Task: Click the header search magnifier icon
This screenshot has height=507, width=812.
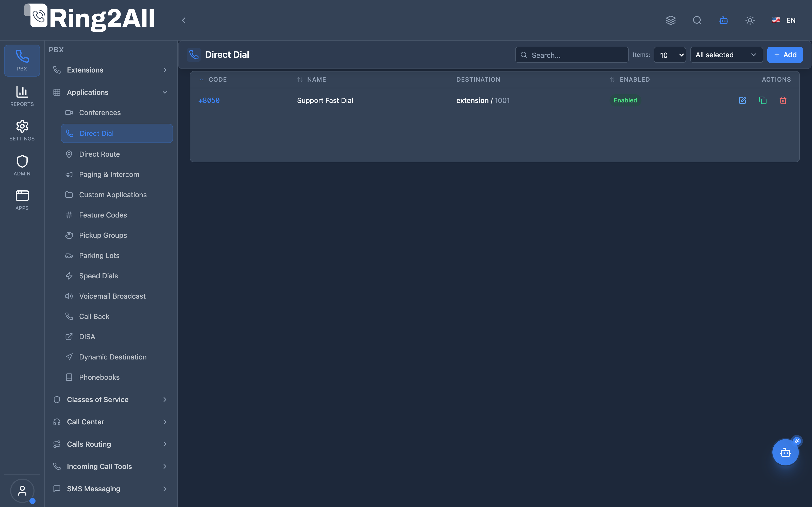Action: pyautogui.click(x=697, y=20)
